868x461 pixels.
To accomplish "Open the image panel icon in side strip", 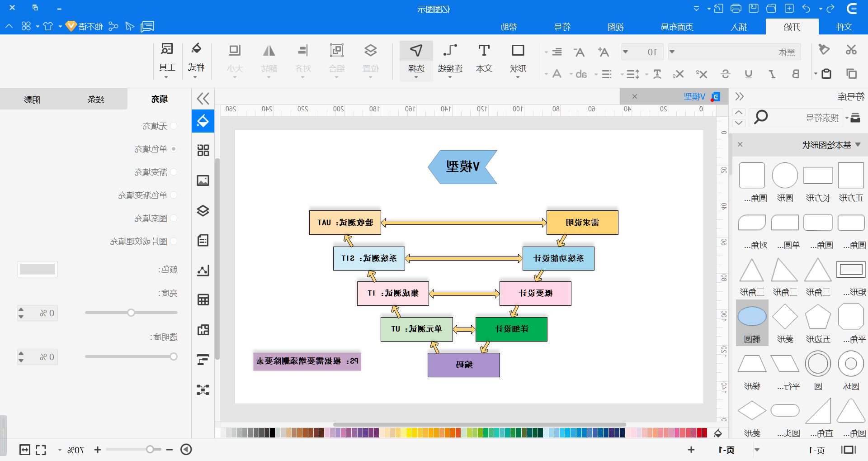I will [x=203, y=181].
